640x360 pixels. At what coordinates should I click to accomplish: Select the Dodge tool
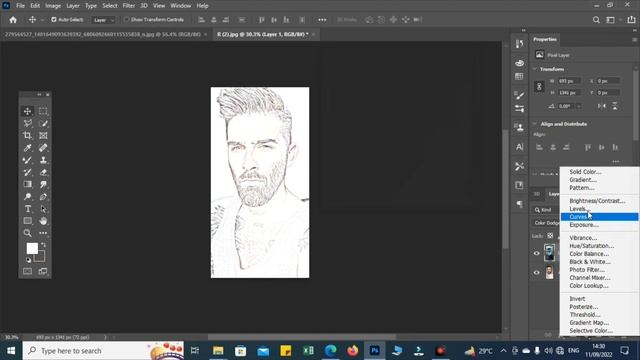click(x=27, y=197)
